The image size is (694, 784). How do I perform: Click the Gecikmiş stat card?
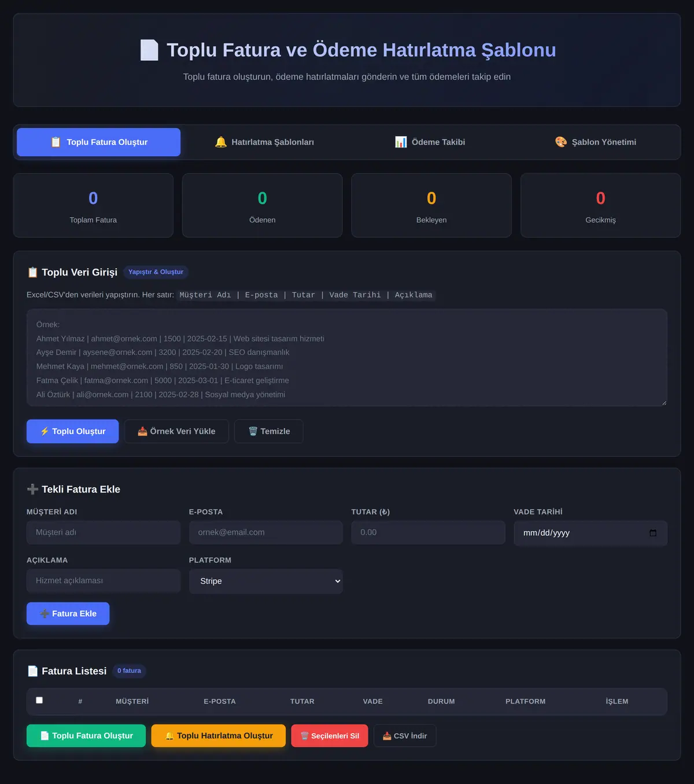601,205
